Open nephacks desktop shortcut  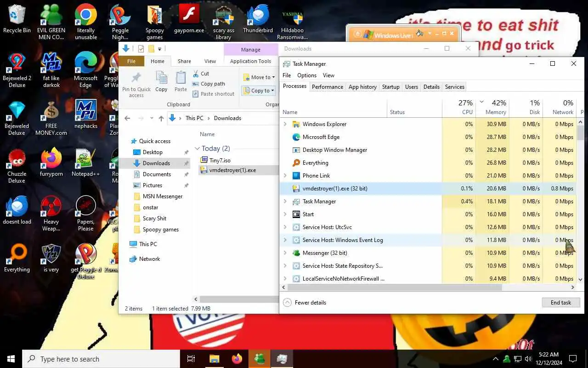point(86,115)
